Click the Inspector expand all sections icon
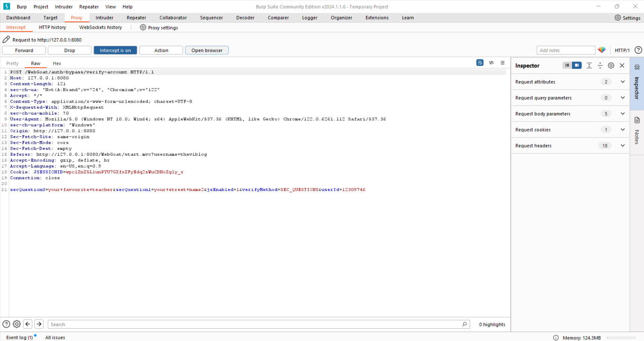644x341 pixels. [589, 65]
